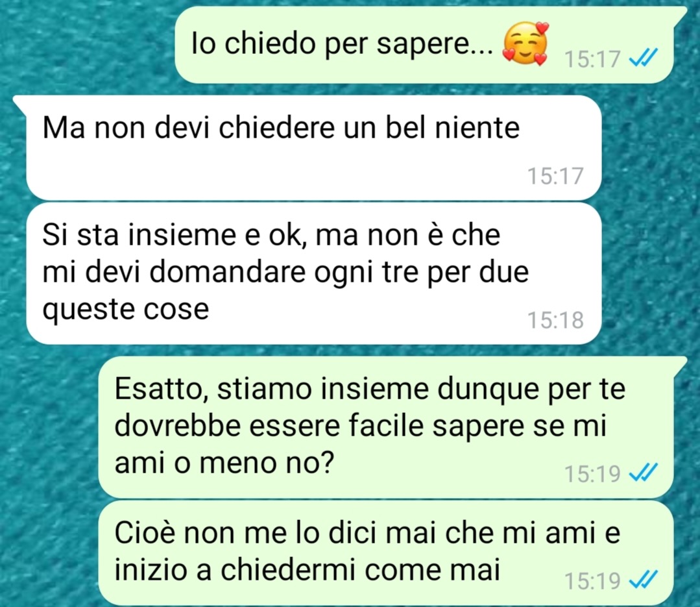Viewport: 700px width, 607px height.
Task: Click the read receipt checkmarks on first message
Action: [x=643, y=58]
